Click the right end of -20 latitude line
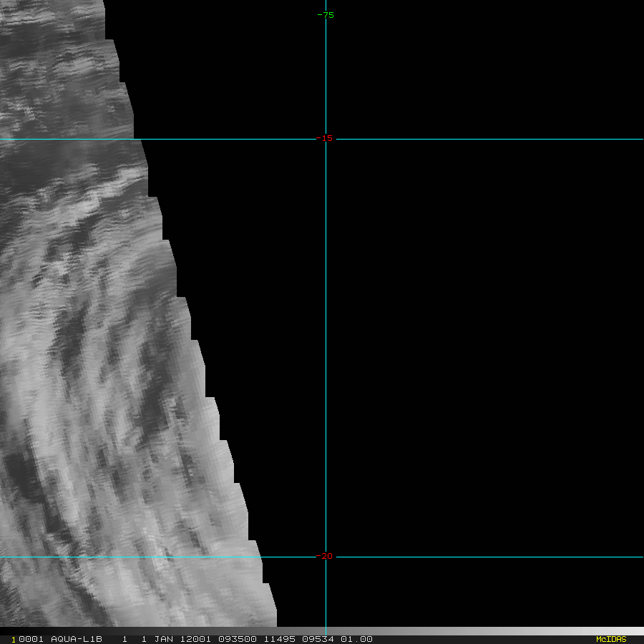644x644 pixels. [640, 557]
